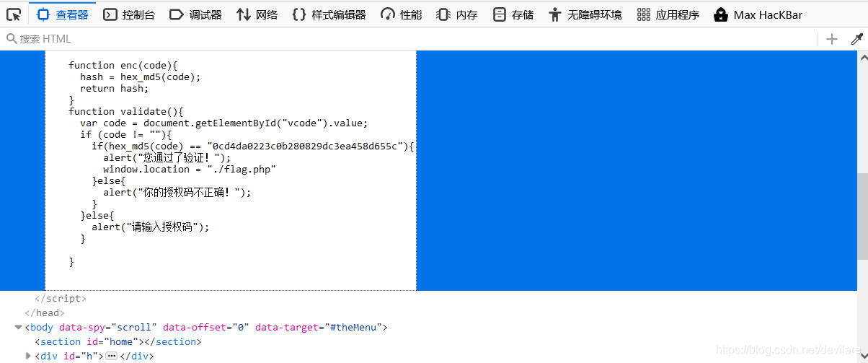
Task: Switch to the 应用程序 application tab
Action: tap(668, 14)
